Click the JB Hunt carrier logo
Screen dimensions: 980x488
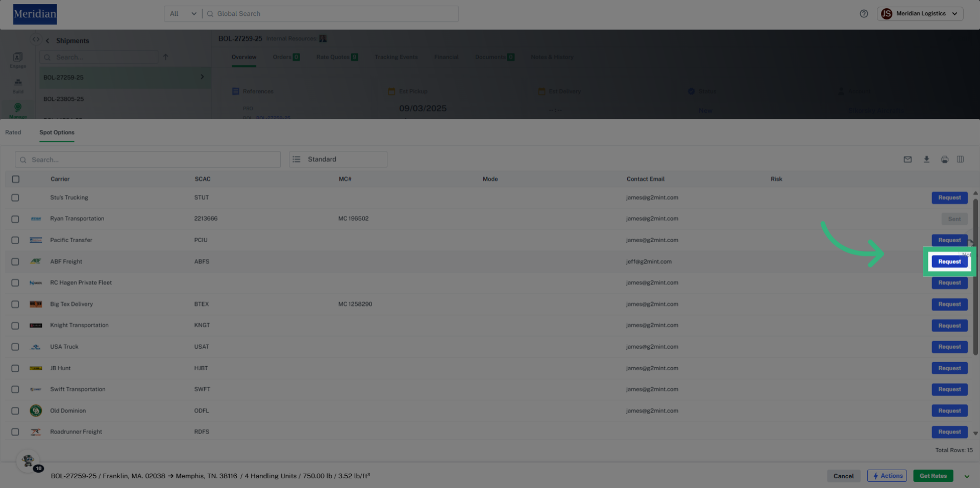[36, 368]
